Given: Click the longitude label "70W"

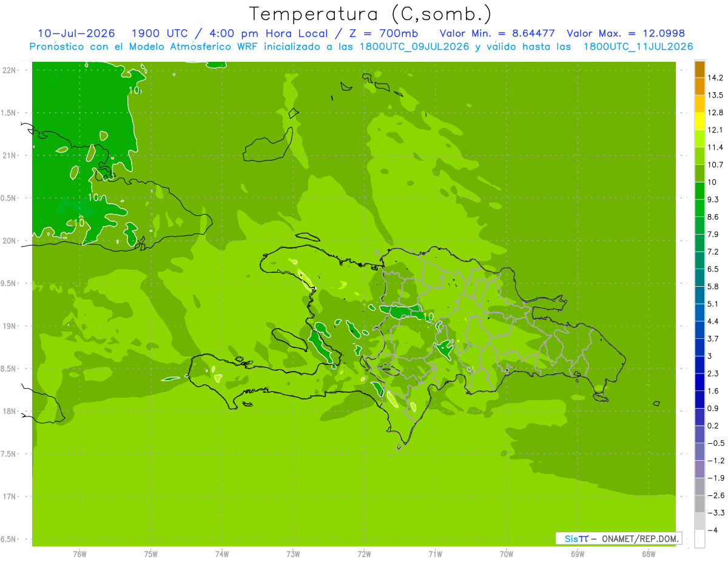Looking at the screenshot, I should (x=507, y=554).
